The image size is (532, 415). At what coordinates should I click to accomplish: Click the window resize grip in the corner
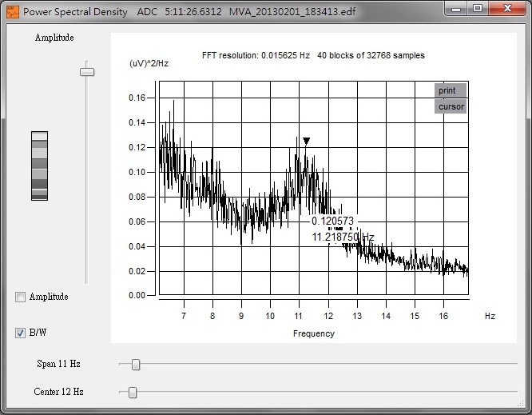pos(521,403)
